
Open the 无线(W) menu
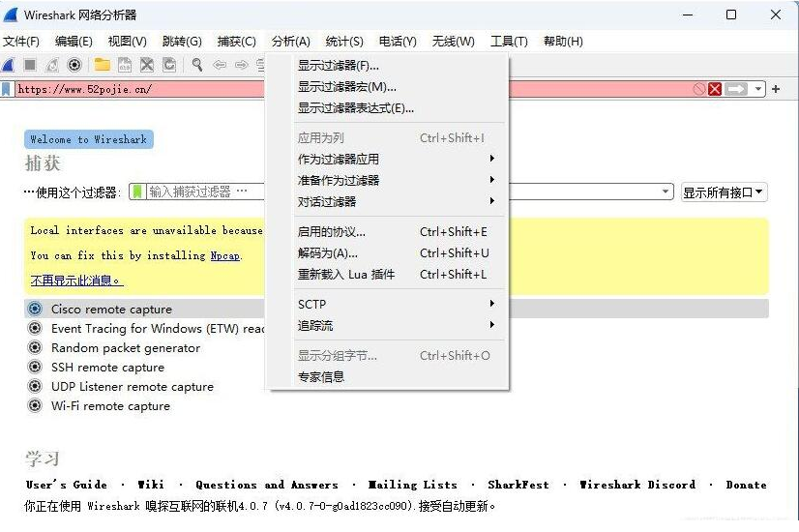tap(453, 42)
